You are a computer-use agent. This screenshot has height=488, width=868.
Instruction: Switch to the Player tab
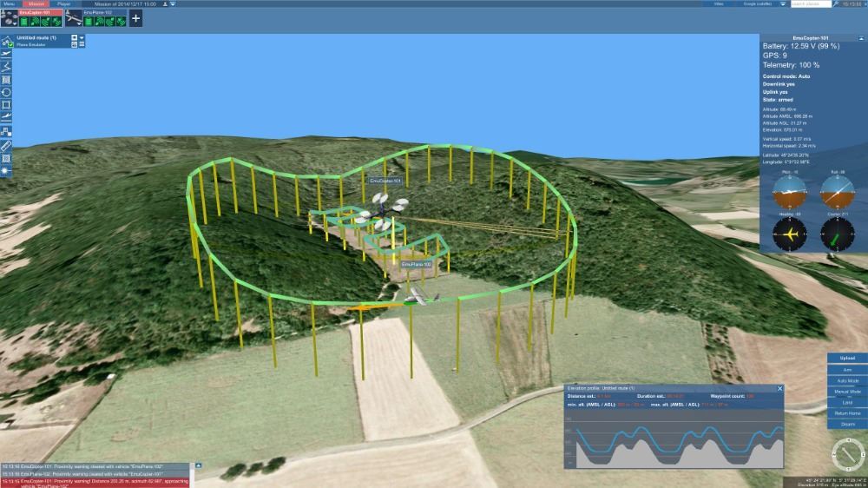64,4
